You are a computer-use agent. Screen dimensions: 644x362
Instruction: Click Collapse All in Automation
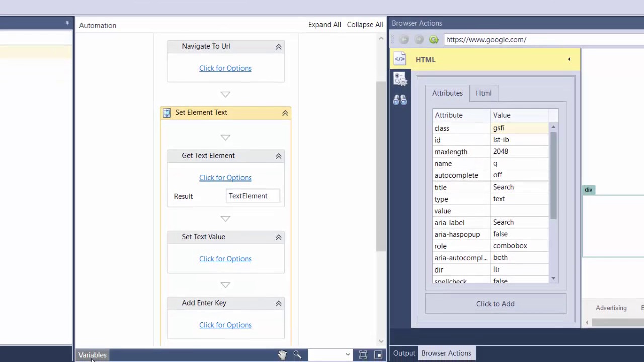click(365, 25)
